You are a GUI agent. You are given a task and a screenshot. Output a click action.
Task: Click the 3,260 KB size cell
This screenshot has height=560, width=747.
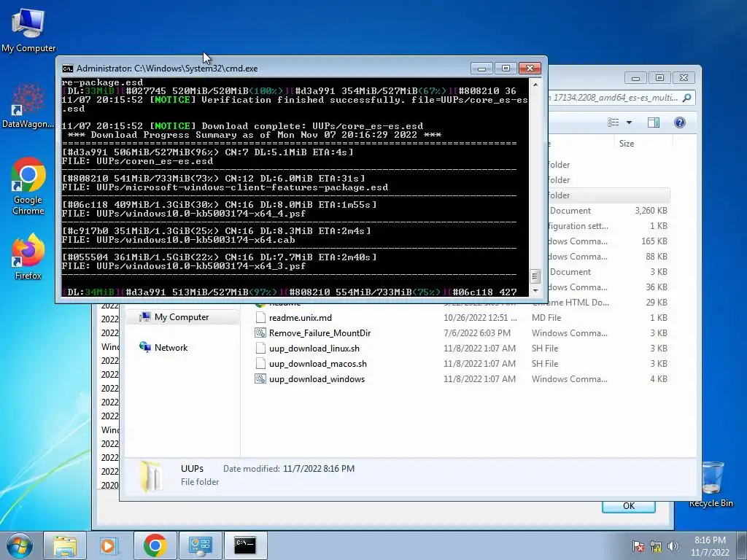pos(651,211)
